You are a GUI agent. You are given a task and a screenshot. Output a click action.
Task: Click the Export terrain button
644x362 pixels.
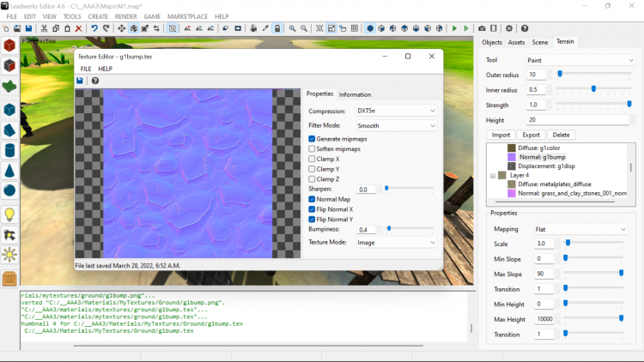pyautogui.click(x=531, y=135)
